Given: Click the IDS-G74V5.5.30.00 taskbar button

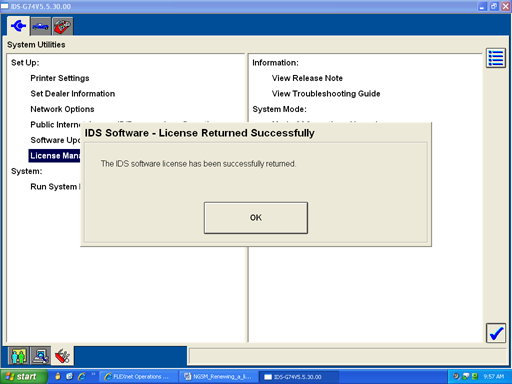Looking at the screenshot, I should coord(299,377).
